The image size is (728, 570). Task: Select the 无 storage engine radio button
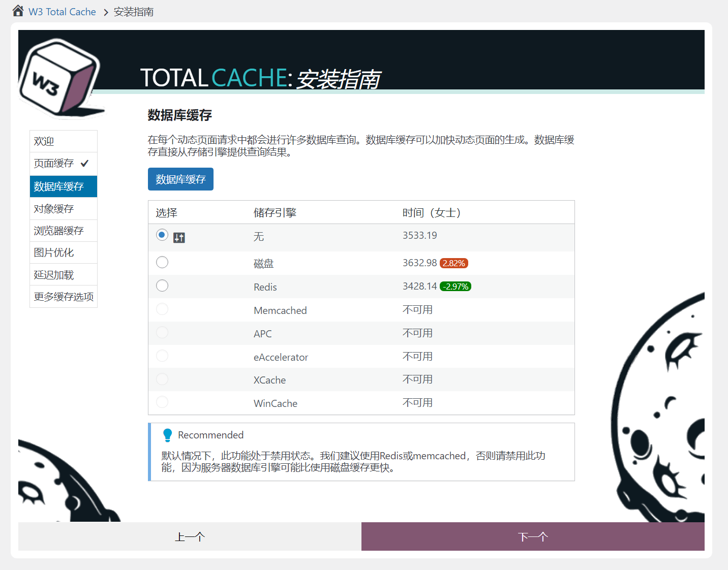pyautogui.click(x=162, y=235)
